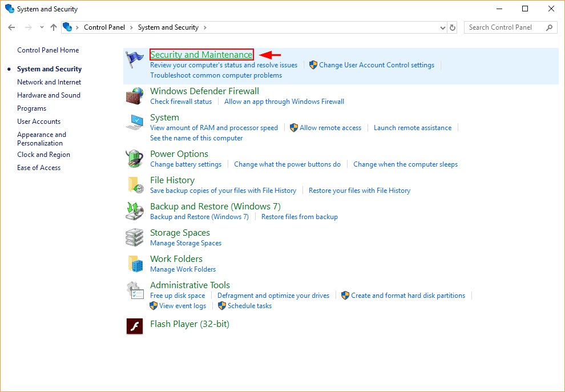The image size is (565, 392).
Task: Click Defragment and optimize your drives
Action: [273, 296]
